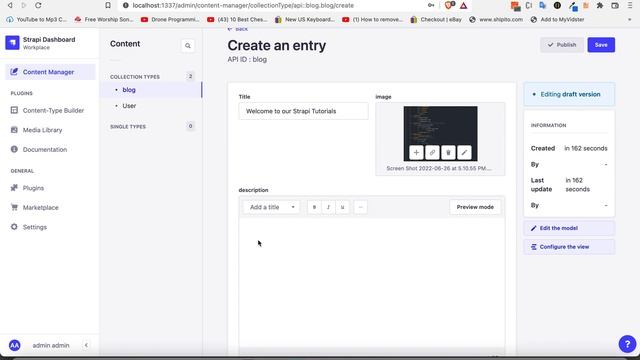This screenshot has height=360, width=640.
Task: Click the Content search icon
Action: (x=188, y=46)
